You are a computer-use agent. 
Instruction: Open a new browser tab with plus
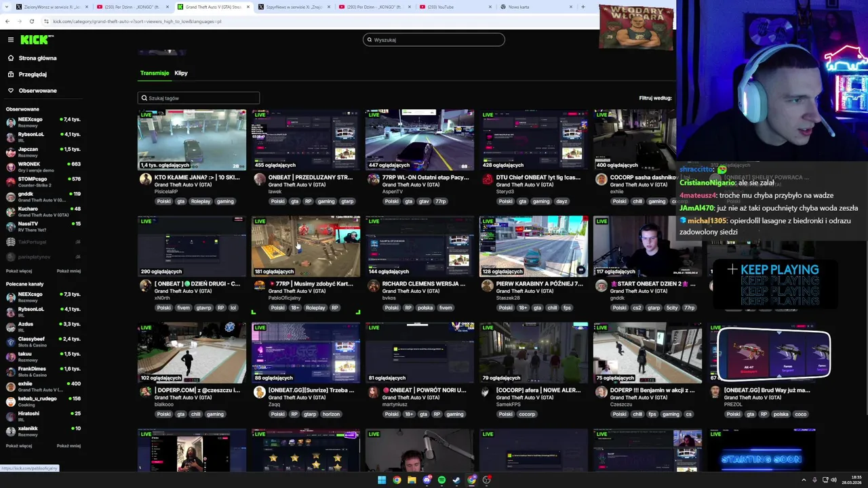click(583, 7)
